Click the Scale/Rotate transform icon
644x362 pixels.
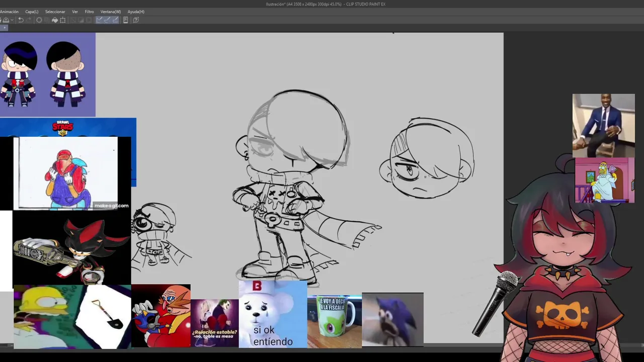coord(63,20)
